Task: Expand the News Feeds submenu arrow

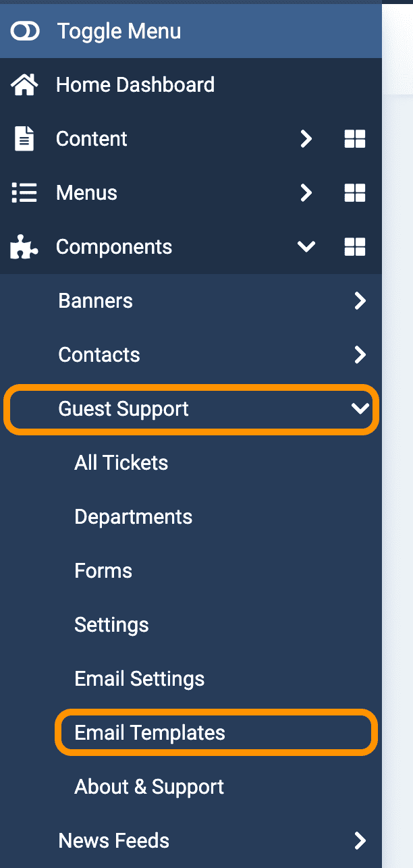Action: (360, 841)
